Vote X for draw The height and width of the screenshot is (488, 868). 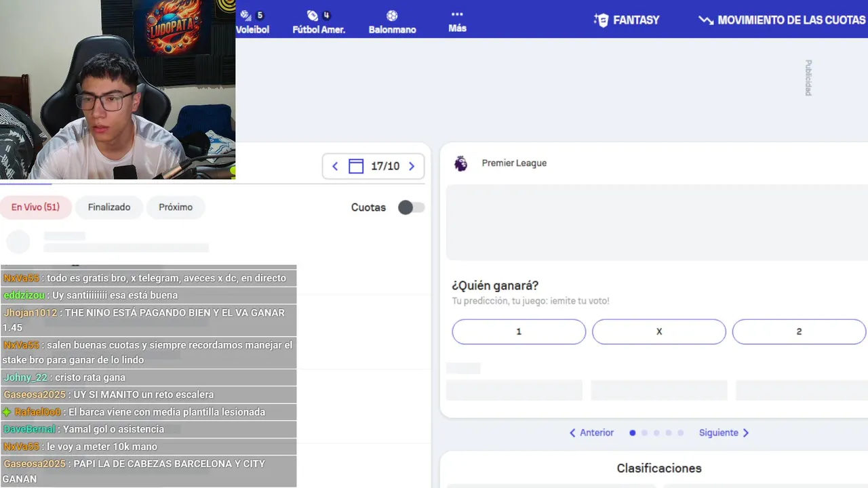[659, 331]
